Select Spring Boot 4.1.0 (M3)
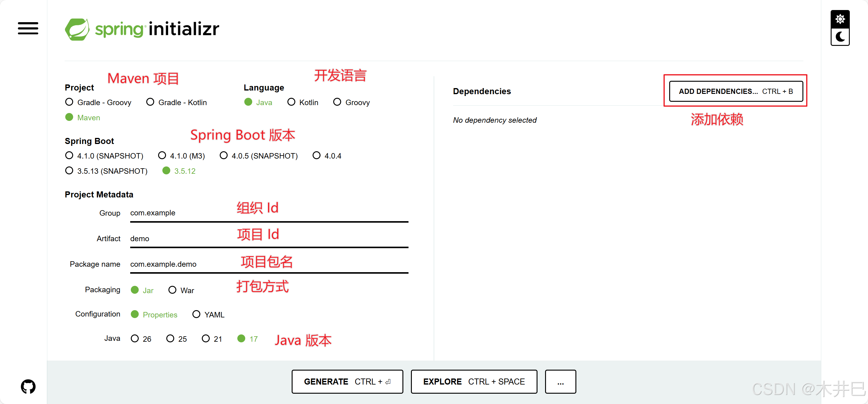The width and height of the screenshot is (868, 404). [x=162, y=156]
